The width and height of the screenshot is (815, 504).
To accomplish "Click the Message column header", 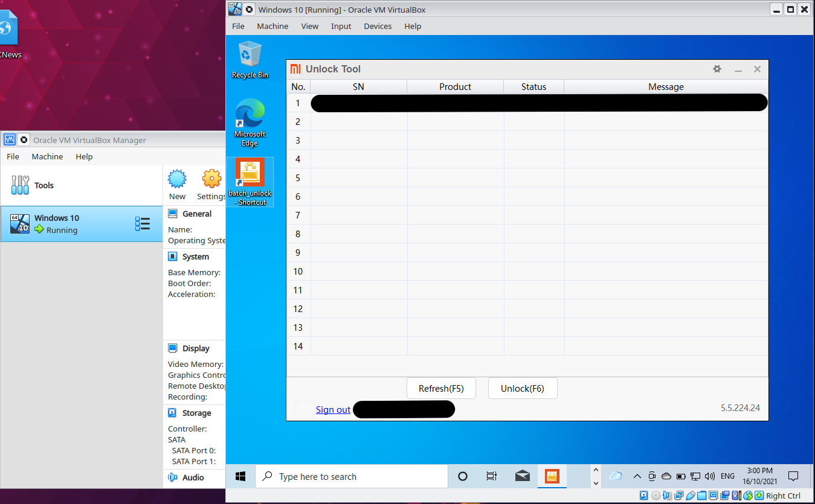I will 666,87.
